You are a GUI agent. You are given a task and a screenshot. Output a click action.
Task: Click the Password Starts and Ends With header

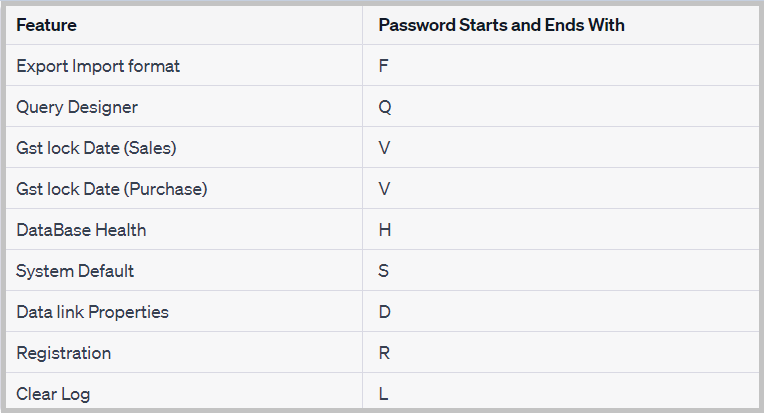click(x=501, y=25)
